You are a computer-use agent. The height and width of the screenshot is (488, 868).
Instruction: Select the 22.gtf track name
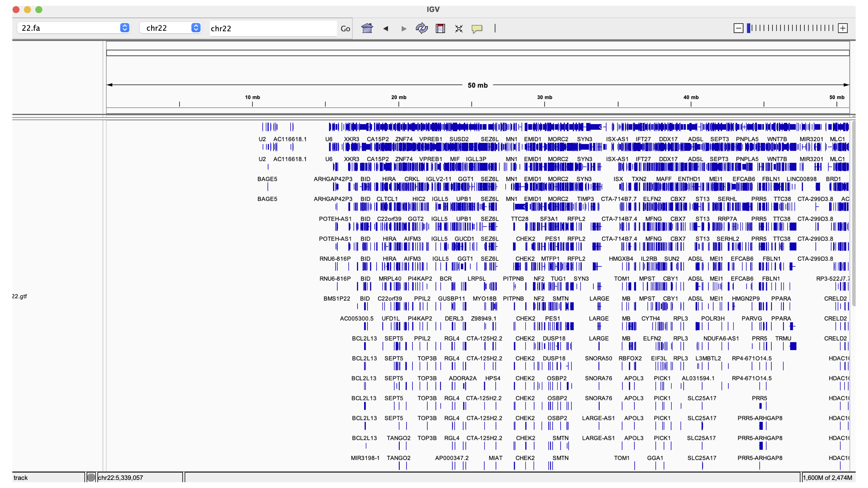click(20, 296)
